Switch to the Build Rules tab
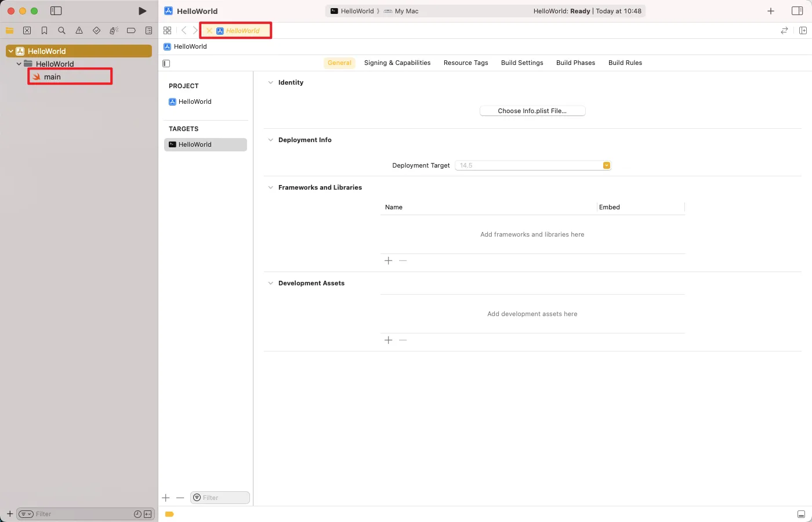The width and height of the screenshot is (812, 522). (625, 63)
